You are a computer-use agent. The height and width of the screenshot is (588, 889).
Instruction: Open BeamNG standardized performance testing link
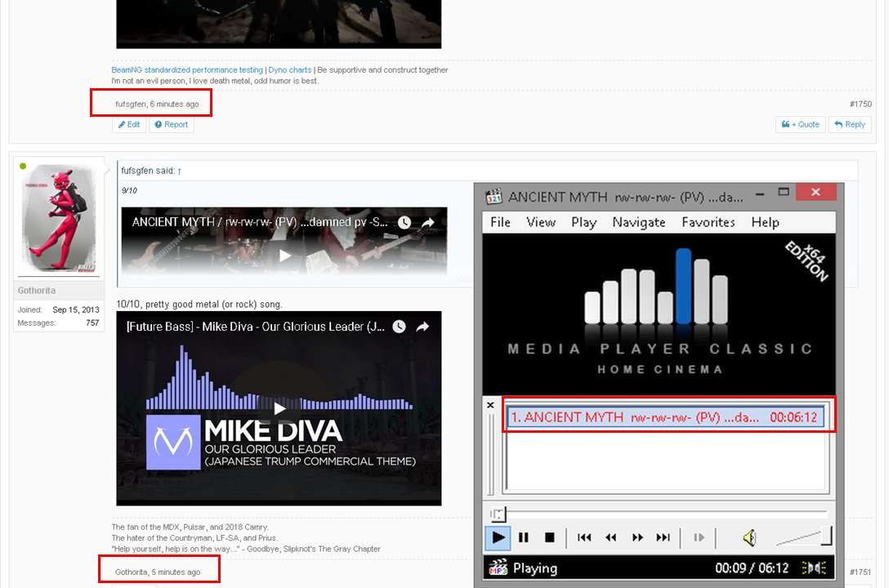(x=187, y=69)
